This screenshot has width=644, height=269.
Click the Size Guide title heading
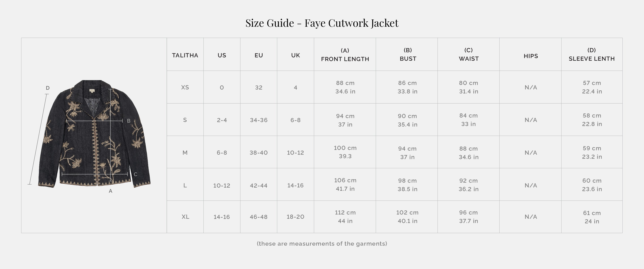pos(322,23)
